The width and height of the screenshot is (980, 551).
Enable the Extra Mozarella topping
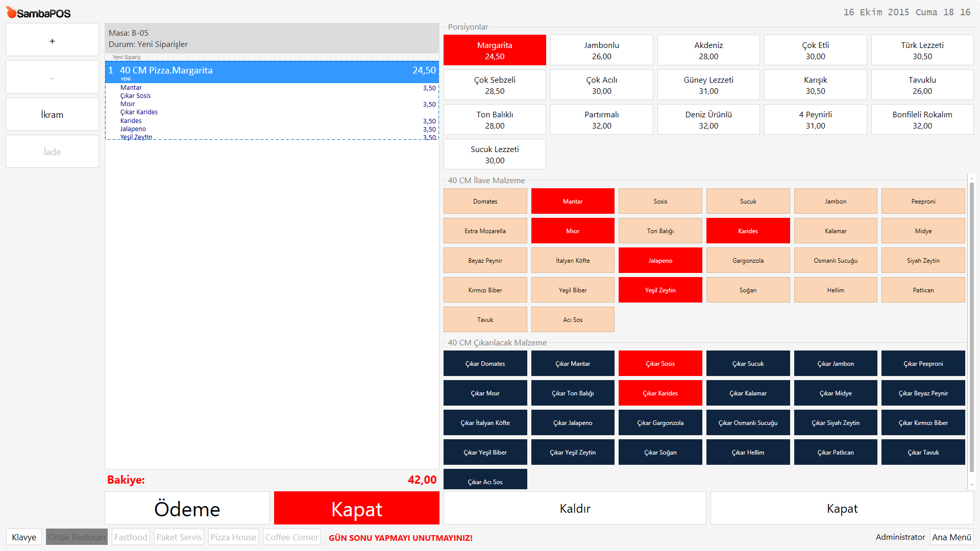coord(485,231)
